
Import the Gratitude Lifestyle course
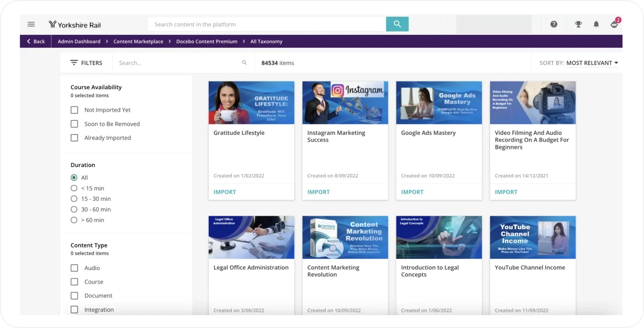click(225, 192)
